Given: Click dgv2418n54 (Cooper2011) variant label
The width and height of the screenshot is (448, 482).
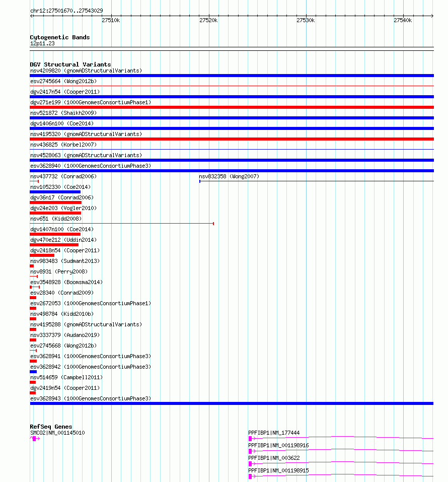Looking at the screenshot, I should [x=65, y=250].
